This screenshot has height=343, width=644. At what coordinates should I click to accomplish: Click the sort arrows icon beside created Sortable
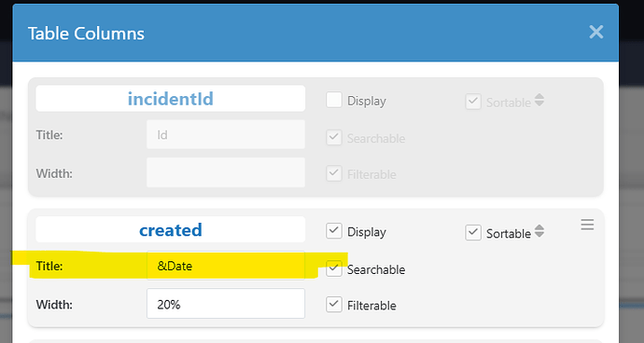(539, 231)
